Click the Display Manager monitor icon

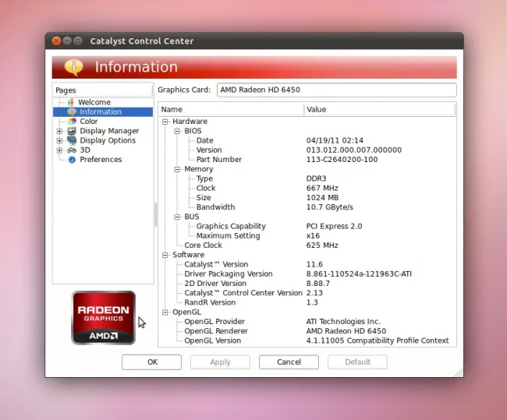pyautogui.click(x=72, y=131)
